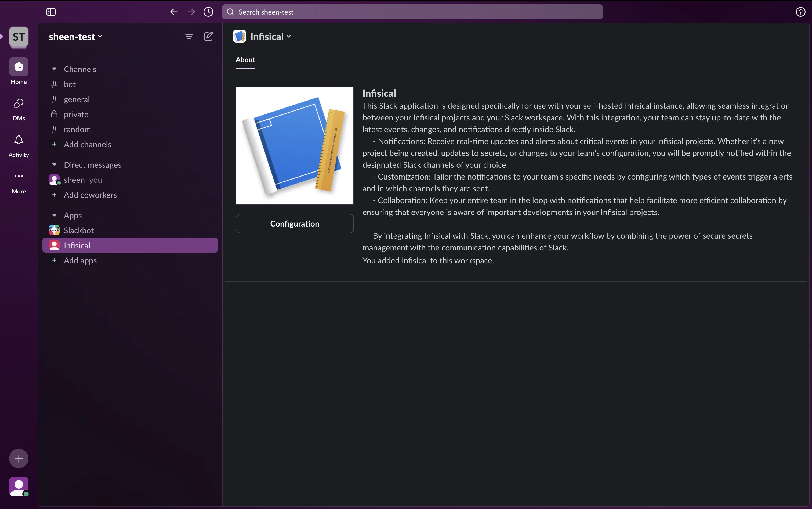Collapse the Channels section
The height and width of the screenshot is (509, 812).
point(54,69)
